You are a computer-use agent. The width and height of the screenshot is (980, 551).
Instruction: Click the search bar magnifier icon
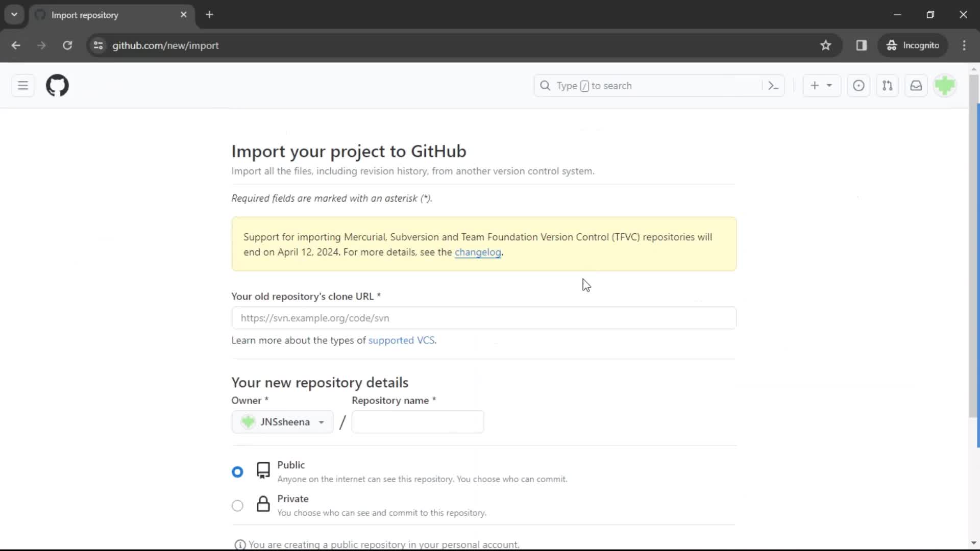545,85
